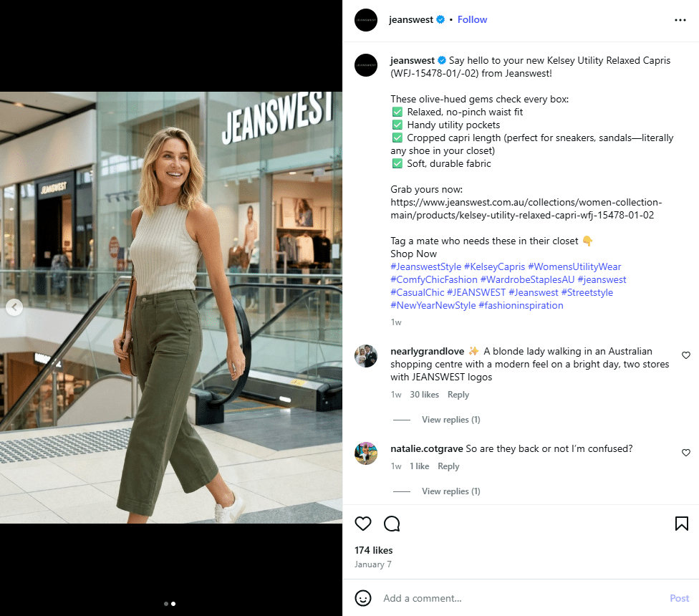Like nearlygrandlove's comment
The height and width of the screenshot is (616, 699).
685,355
